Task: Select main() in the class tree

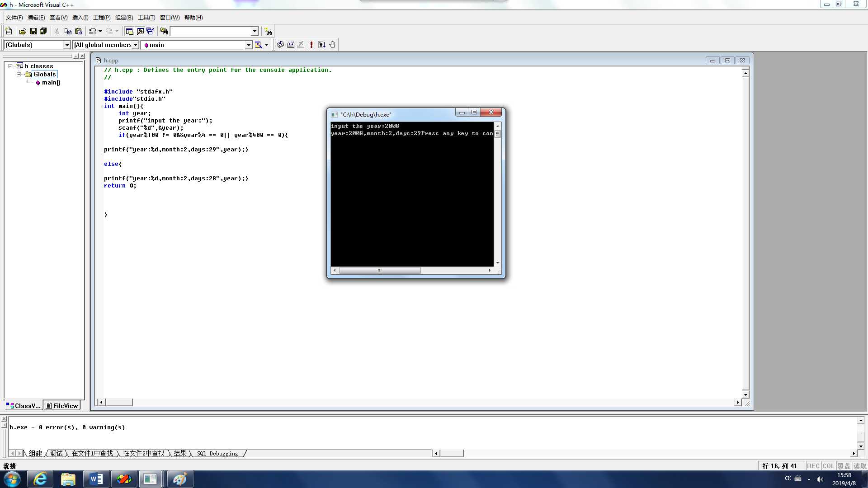Action: (x=51, y=82)
